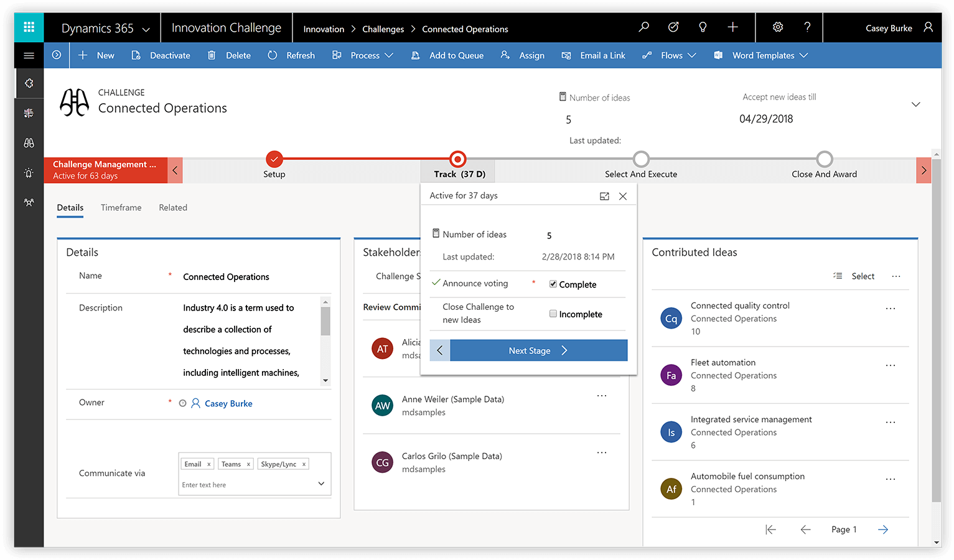Click the puzzle piece sidebar icon

tap(29, 83)
